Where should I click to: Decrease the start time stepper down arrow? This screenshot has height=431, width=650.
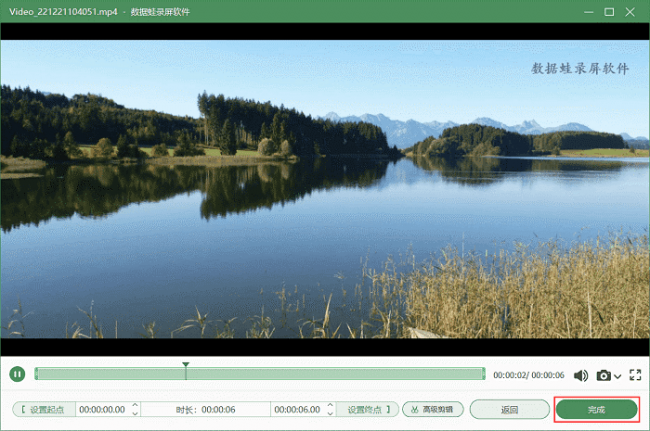(x=135, y=414)
